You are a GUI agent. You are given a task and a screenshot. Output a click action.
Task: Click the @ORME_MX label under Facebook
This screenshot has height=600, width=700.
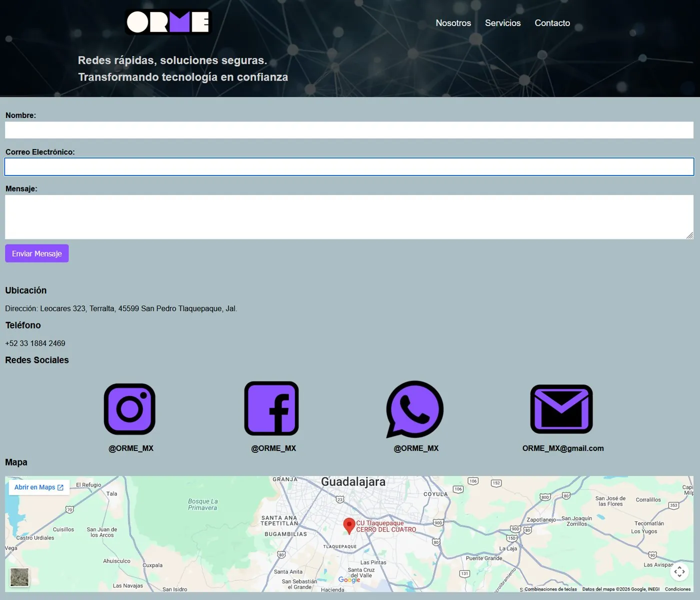tap(273, 448)
